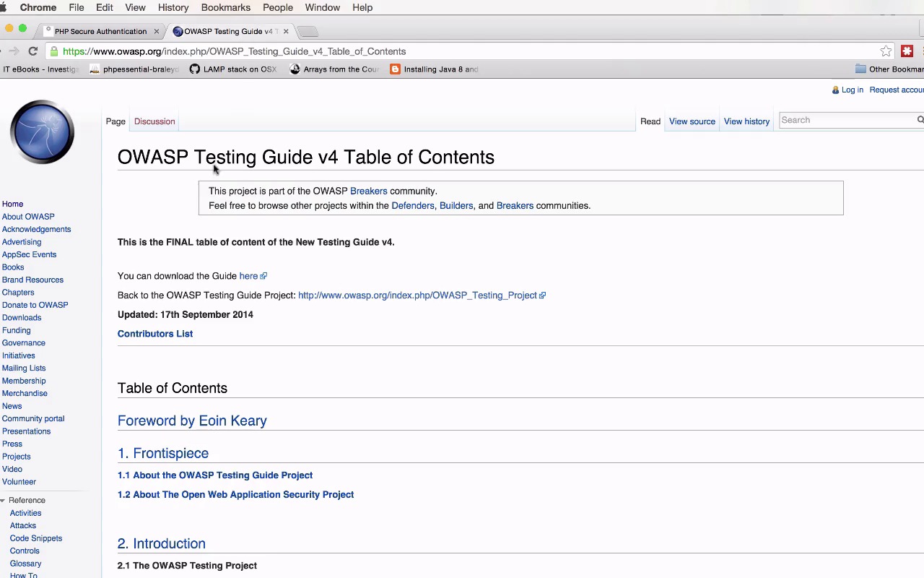
Task: Click into the wiki Search field
Action: (x=846, y=120)
